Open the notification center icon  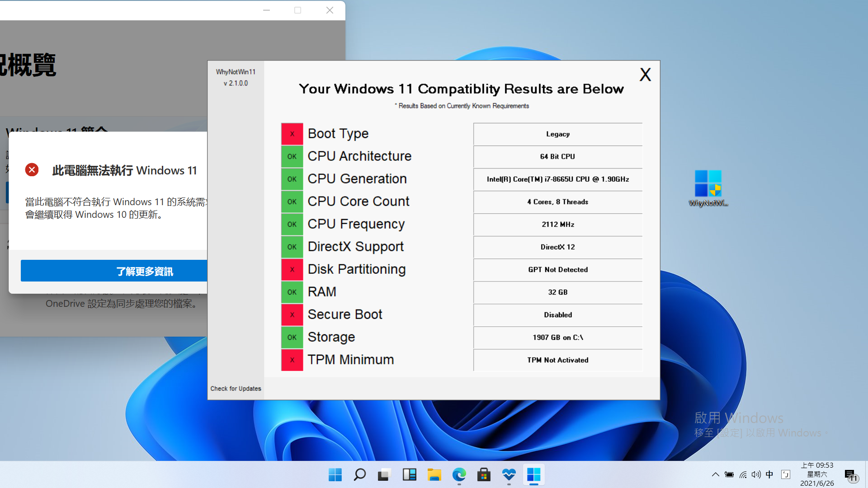tap(851, 475)
